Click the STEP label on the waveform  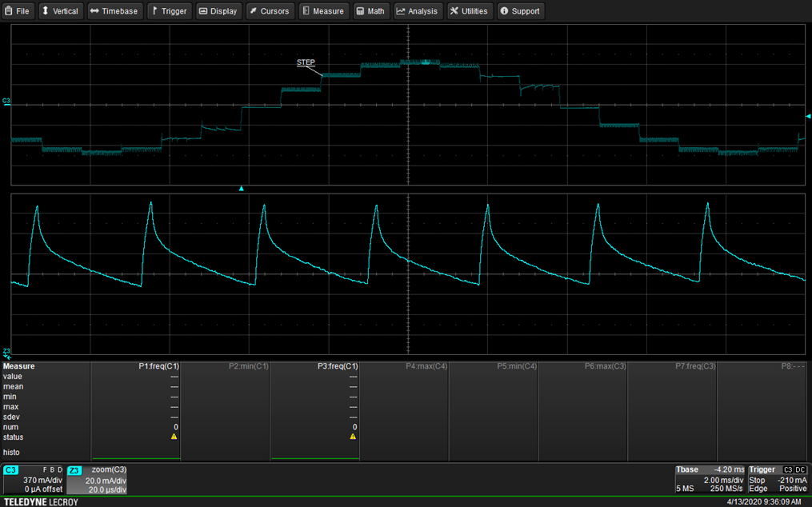tap(306, 62)
